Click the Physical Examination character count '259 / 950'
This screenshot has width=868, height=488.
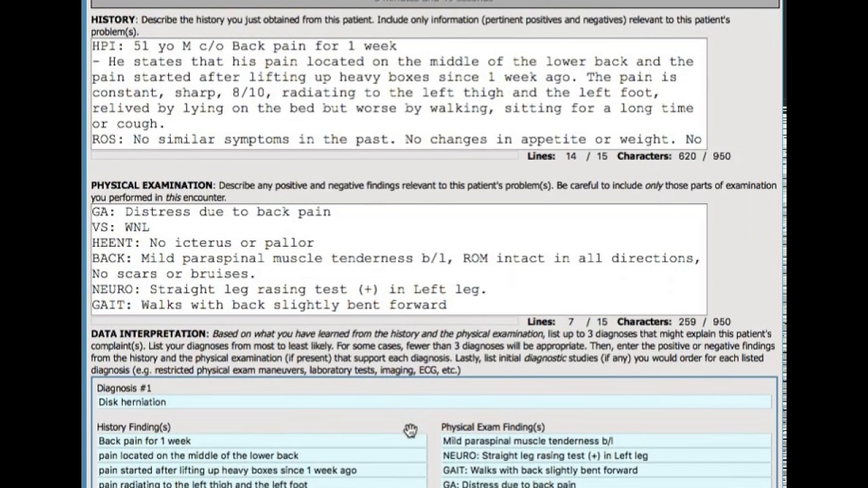click(705, 322)
